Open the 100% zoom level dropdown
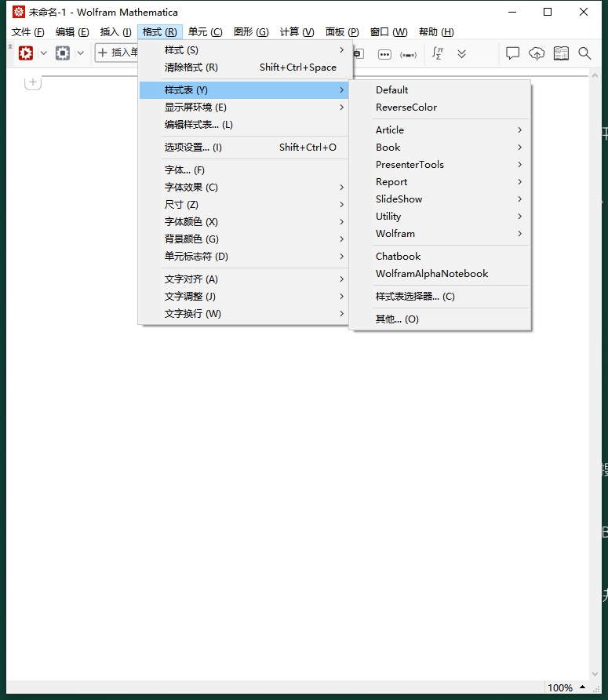Image resolution: width=608 pixels, height=700 pixels. pyautogui.click(x=560, y=687)
